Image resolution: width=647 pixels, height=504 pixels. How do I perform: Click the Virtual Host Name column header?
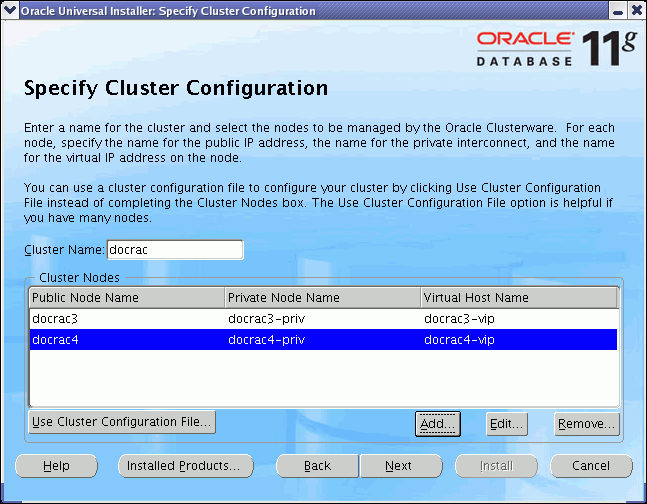click(518, 298)
